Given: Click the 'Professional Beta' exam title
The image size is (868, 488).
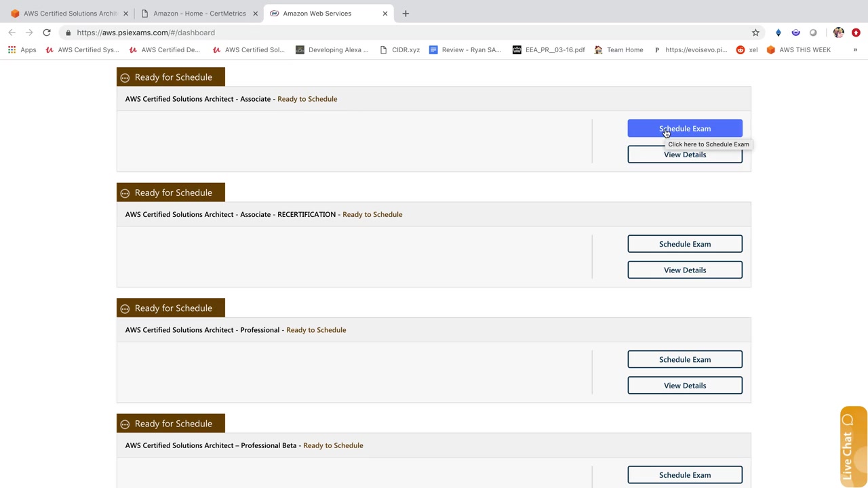Looking at the screenshot, I should pos(244,445).
